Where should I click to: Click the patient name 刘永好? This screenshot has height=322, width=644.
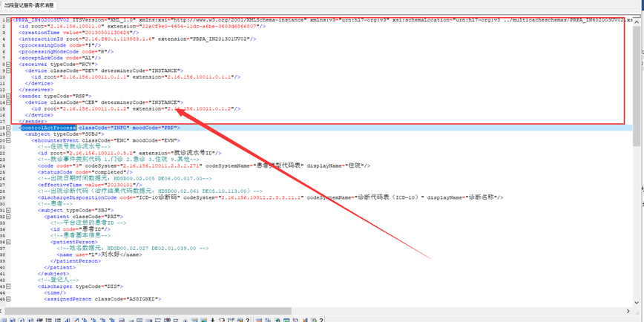coord(109,254)
